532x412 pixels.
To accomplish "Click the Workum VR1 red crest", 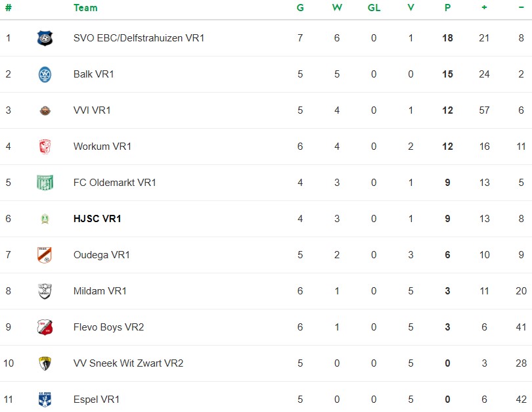I will click(45, 147).
